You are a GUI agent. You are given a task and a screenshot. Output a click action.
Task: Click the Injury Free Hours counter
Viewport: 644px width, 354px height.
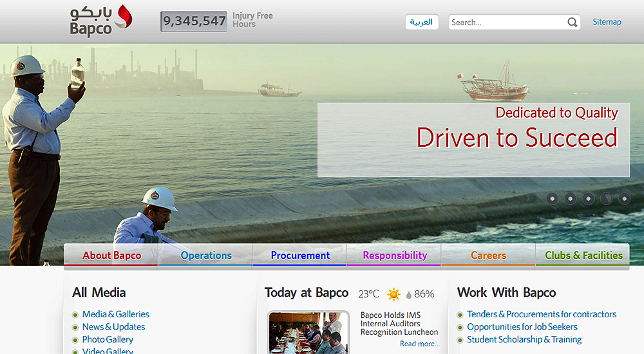pos(193,21)
